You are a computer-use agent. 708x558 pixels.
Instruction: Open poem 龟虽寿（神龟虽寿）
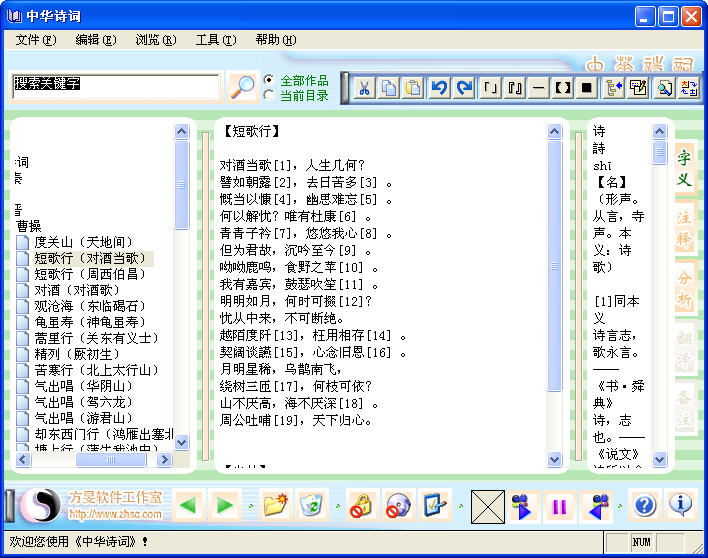[x=90, y=322]
